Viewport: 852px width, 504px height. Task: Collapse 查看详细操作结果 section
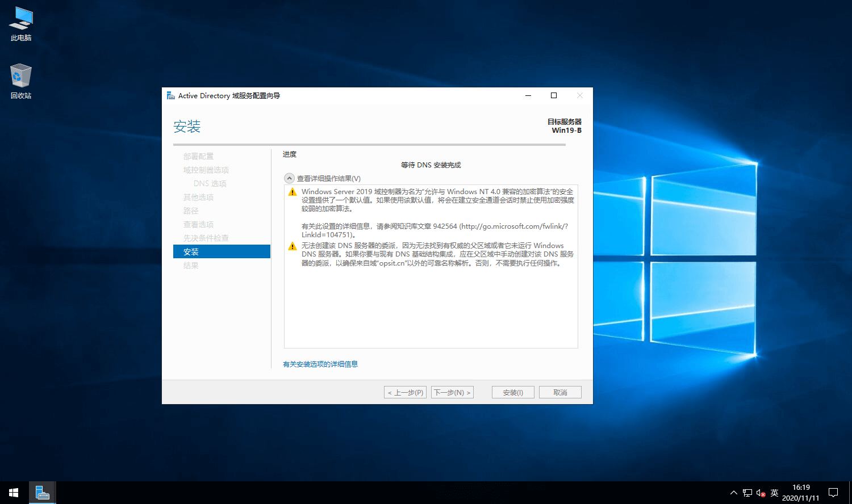pyautogui.click(x=290, y=178)
